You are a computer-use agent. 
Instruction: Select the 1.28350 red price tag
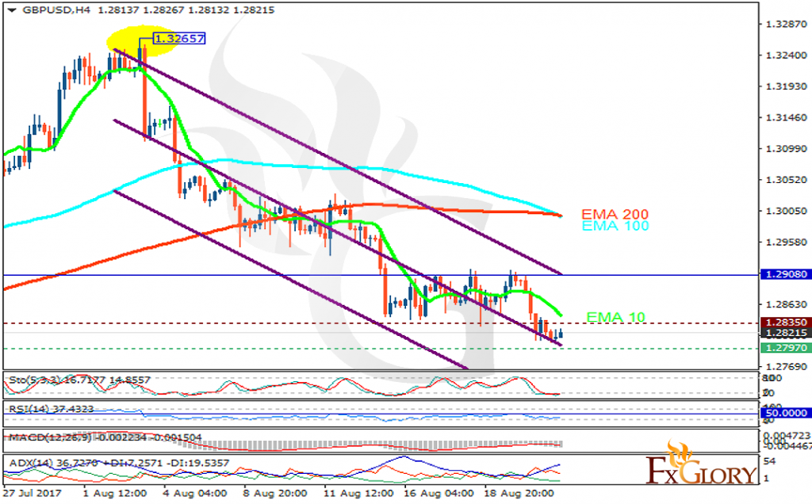click(786, 323)
